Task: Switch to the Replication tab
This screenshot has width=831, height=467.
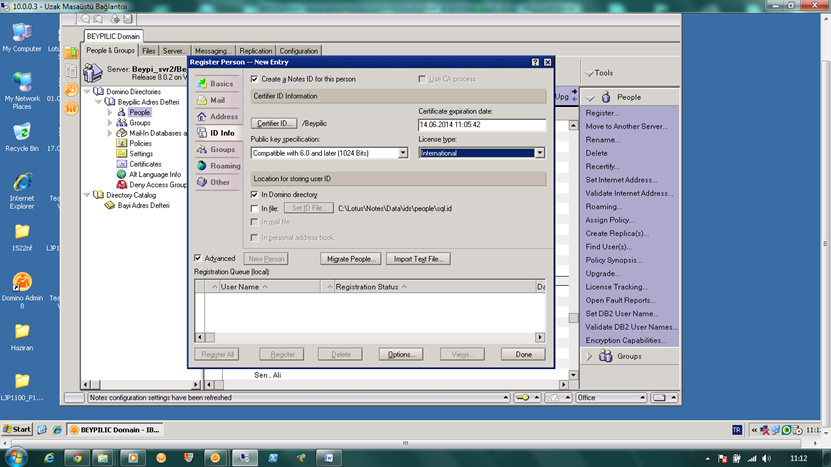Action: (255, 51)
